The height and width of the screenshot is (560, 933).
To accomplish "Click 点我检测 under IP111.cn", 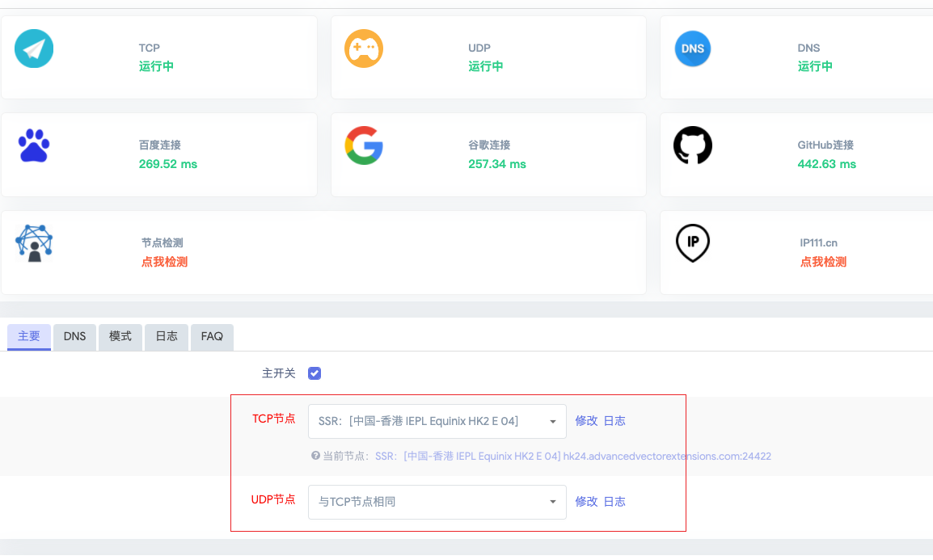I will [823, 262].
